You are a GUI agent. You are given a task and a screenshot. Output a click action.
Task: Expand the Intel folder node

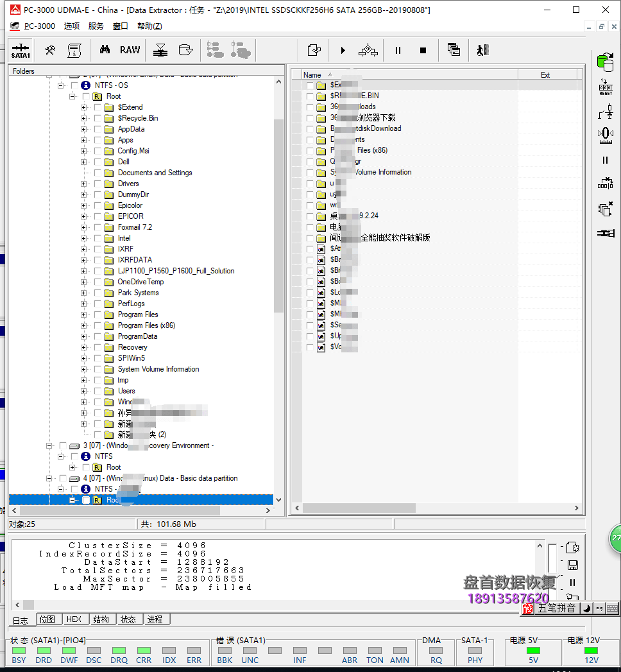84,238
